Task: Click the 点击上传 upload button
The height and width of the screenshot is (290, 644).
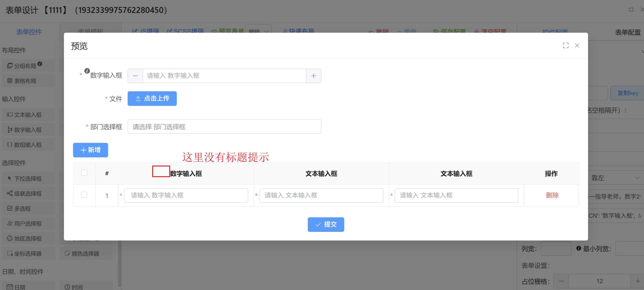Action: pyautogui.click(x=152, y=99)
